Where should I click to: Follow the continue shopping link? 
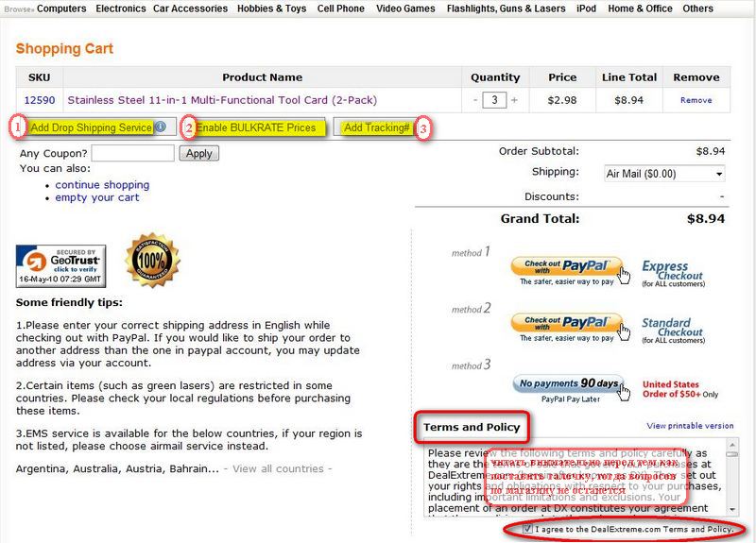point(102,185)
